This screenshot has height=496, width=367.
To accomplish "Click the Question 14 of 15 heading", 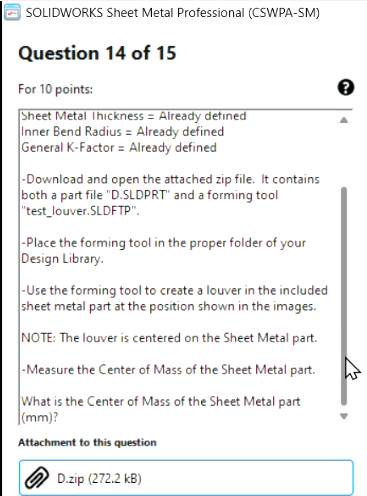I will pyautogui.click(x=97, y=53).
